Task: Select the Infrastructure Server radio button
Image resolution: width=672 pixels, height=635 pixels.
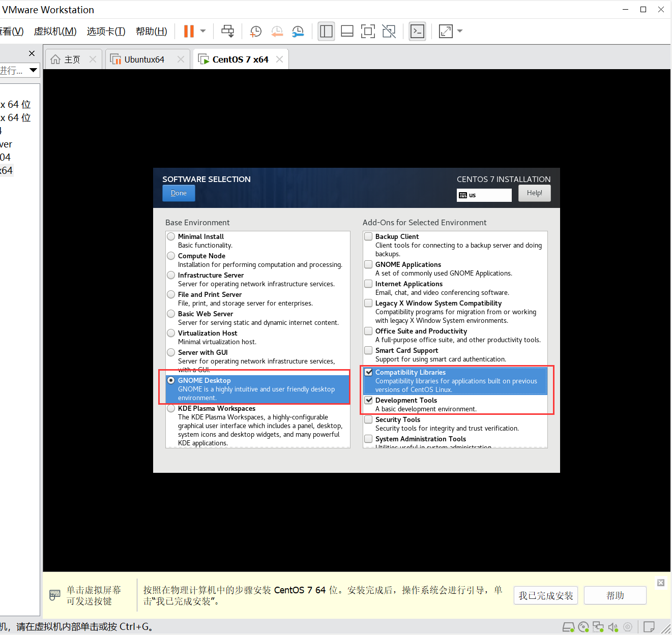Action: tap(171, 275)
